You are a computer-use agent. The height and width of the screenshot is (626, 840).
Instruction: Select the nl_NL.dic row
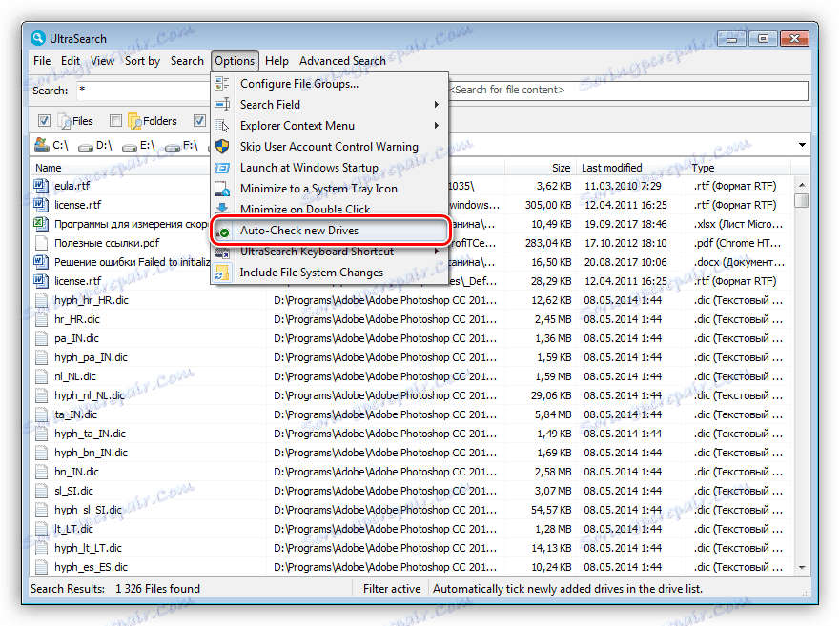410,376
